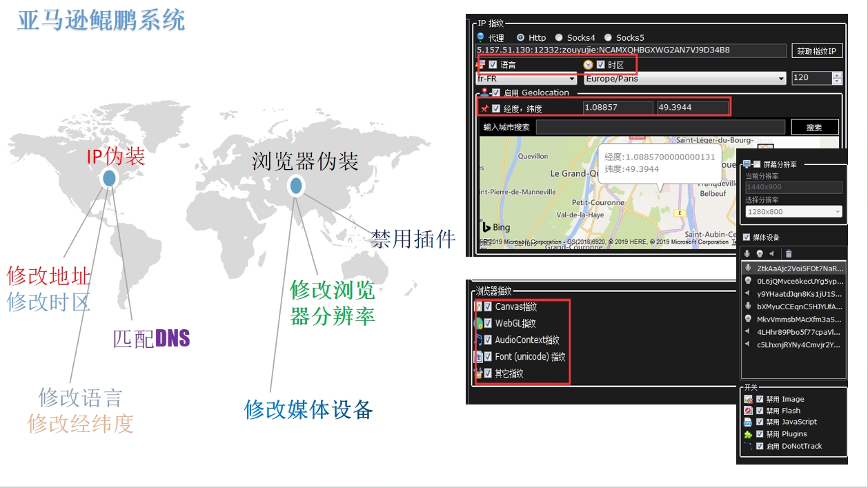Image resolution: width=868 pixels, height=488 pixels.
Task: Toggle the 启用 Geolocation checkbox
Action: tap(496, 92)
